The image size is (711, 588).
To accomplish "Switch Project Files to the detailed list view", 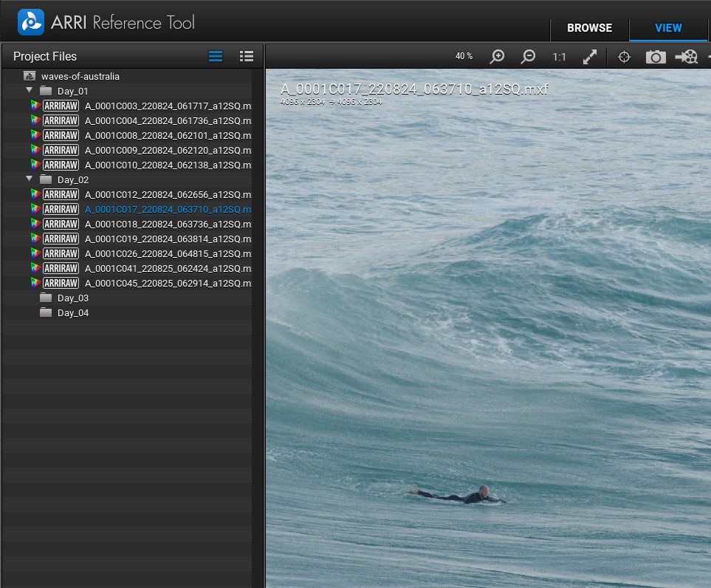I will pos(247,56).
